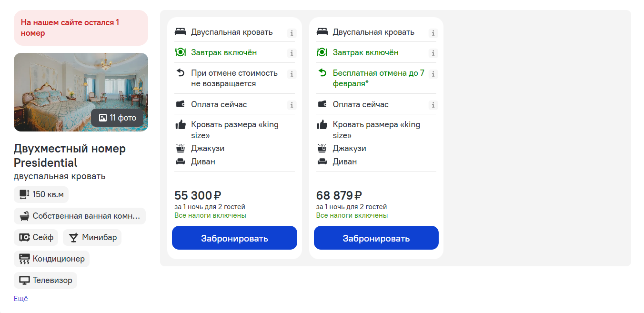Click the TV icon on Телевизор tag
This screenshot has width=644, height=313.
(24, 280)
